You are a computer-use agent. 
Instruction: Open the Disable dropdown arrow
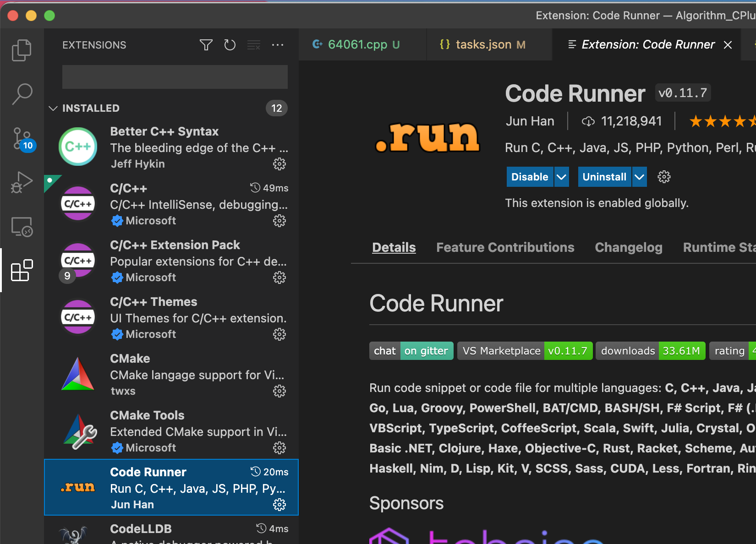click(x=561, y=177)
